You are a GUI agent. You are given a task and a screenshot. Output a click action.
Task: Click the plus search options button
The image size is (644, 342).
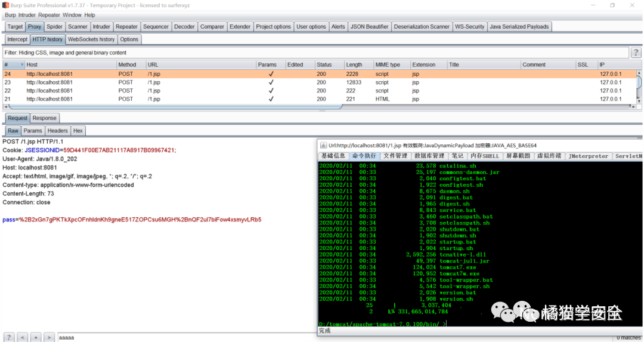(36, 337)
